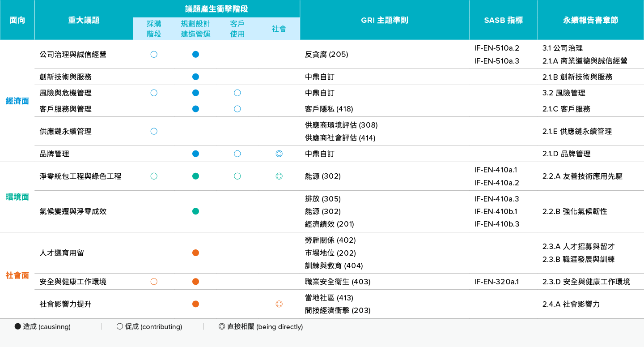Screen dimensions: 644x347
Task: Click 風險與危機管理's hollow circle under 採購階段
Action: [154, 93]
